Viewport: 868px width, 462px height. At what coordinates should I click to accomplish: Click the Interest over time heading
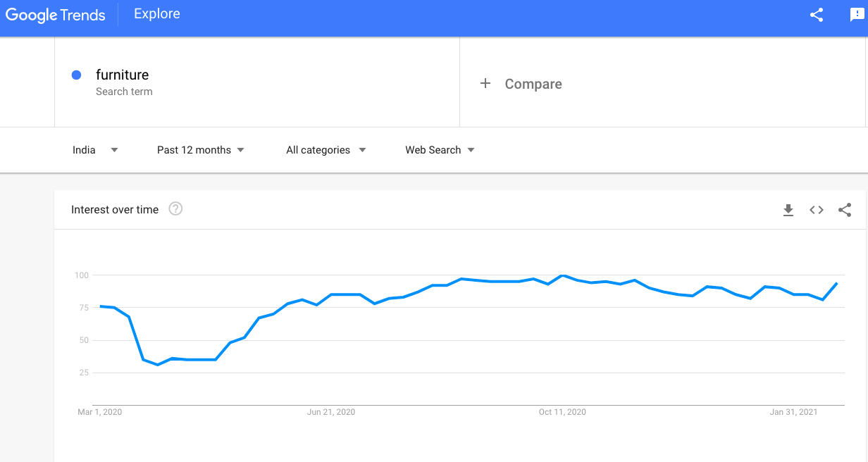pyautogui.click(x=115, y=210)
